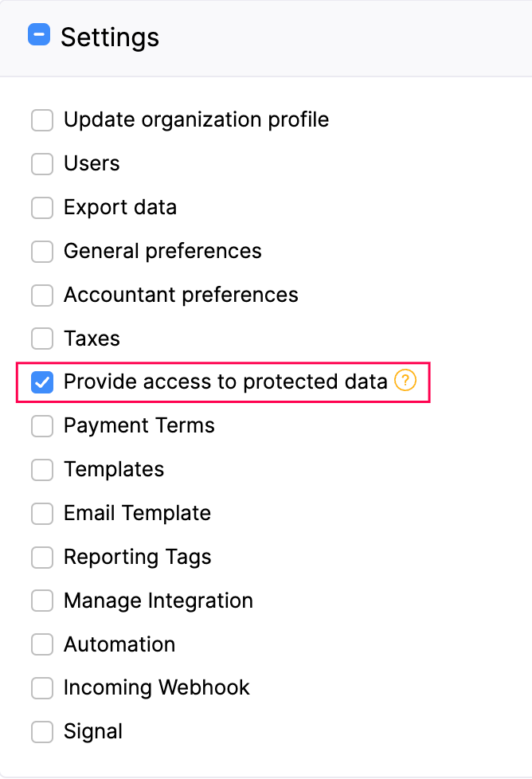The width and height of the screenshot is (532, 779).
Task: Tick the Export data checkbox
Action: pyautogui.click(x=41, y=208)
